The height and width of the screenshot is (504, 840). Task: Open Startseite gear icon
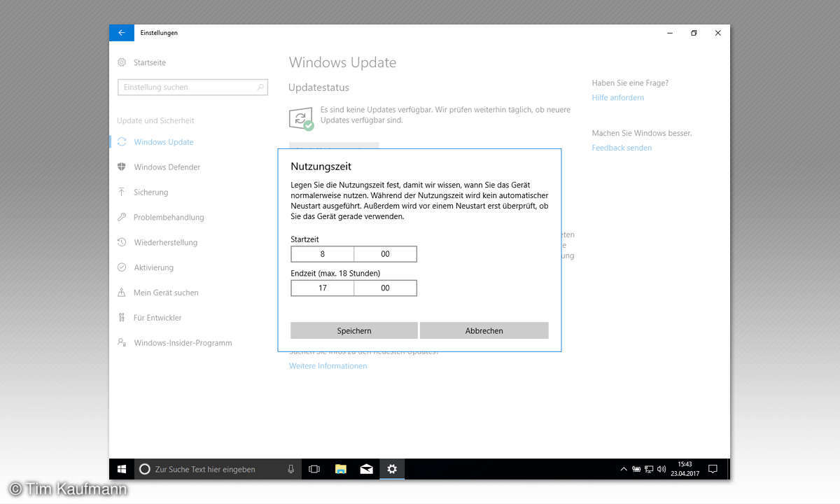pyautogui.click(x=122, y=62)
